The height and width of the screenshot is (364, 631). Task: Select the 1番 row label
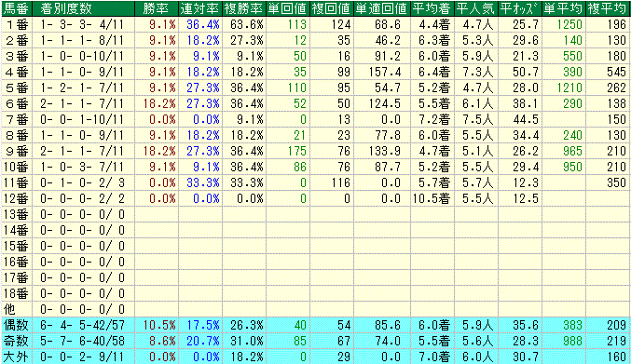(x=17, y=24)
